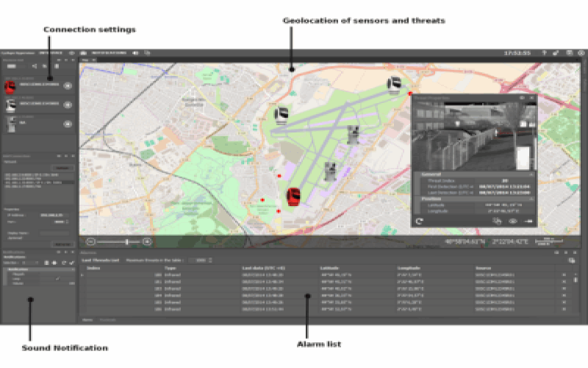Select the Last Threats list tab

click(x=100, y=260)
